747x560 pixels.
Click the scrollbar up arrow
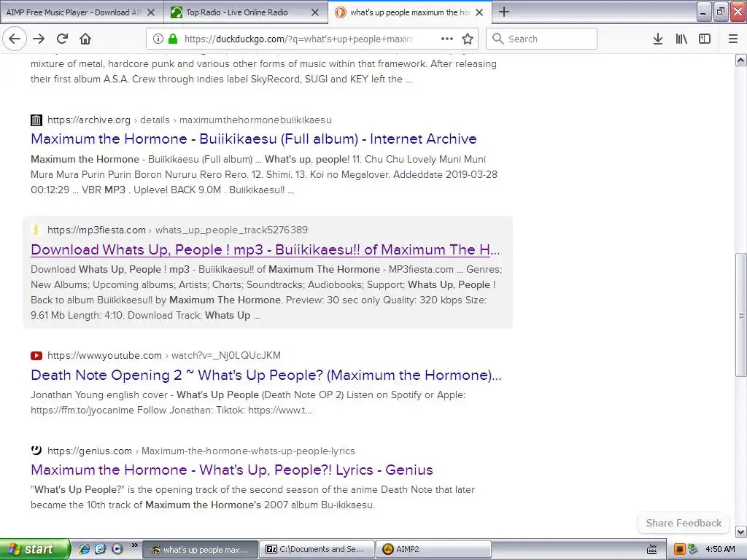[741, 60]
